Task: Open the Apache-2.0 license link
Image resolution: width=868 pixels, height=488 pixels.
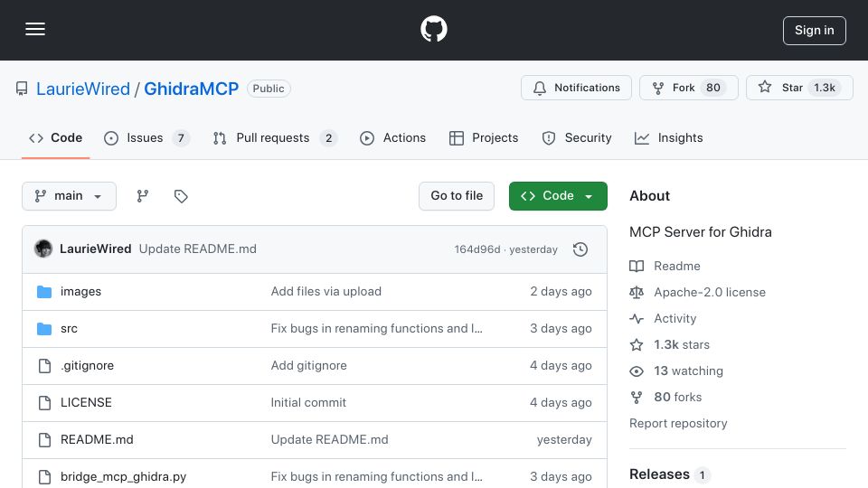Action: [710, 292]
